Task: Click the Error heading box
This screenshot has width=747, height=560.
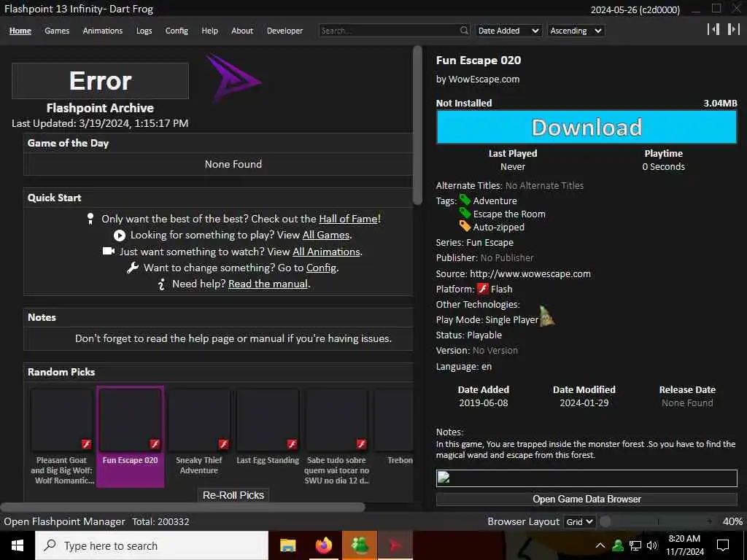Action: 100,80
